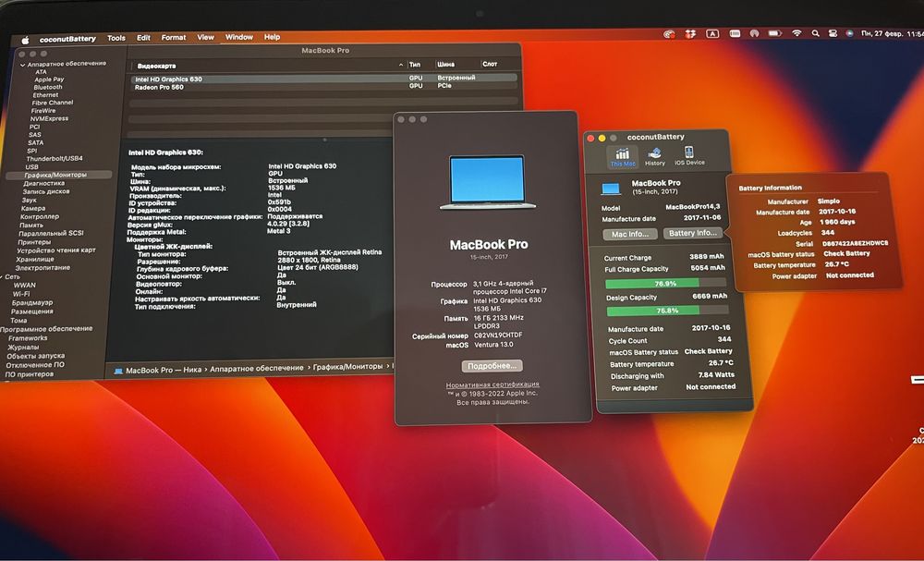The height and width of the screenshot is (561, 924).
Task: Select Хранилище in the sidebar
Action: [x=35, y=259]
